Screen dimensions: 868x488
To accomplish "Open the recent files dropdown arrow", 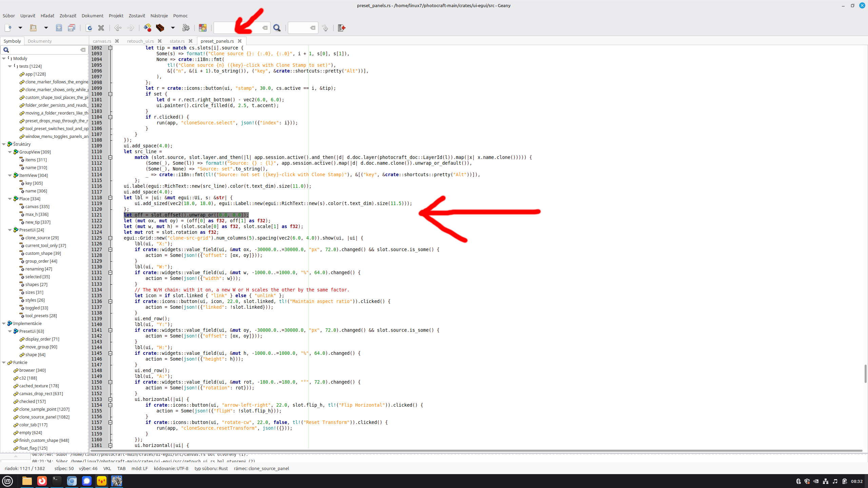I will point(46,28).
